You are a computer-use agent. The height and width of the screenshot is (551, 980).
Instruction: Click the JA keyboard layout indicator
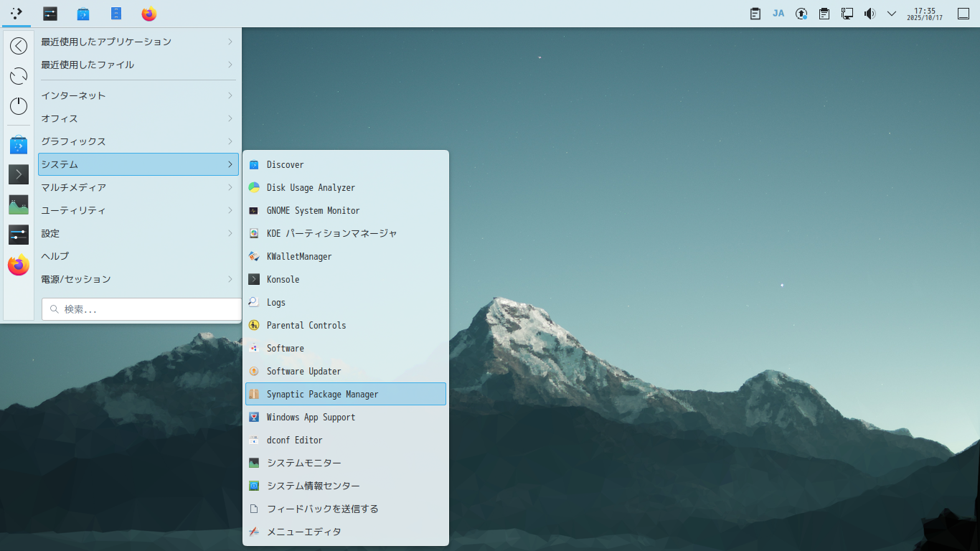point(778,14)
